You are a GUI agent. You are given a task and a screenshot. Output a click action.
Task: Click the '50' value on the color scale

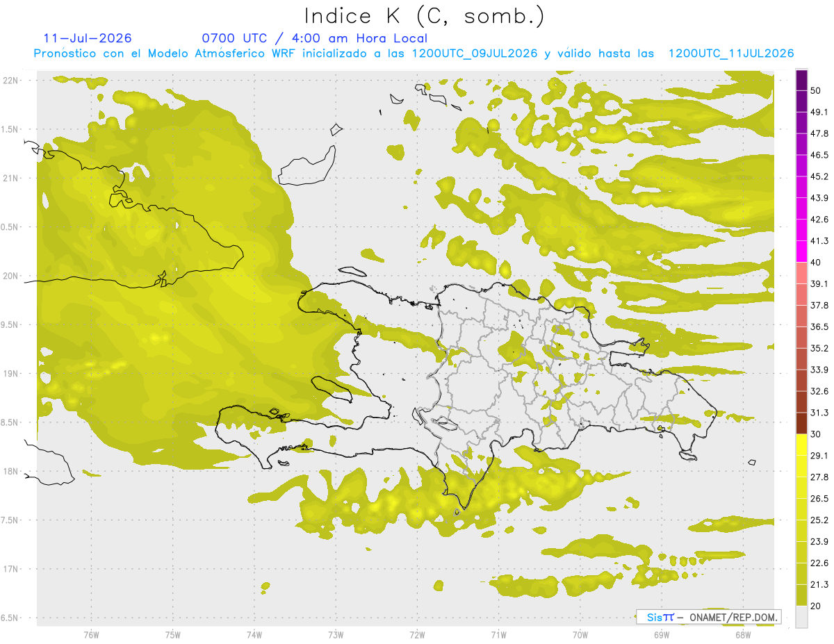(816, 90)
